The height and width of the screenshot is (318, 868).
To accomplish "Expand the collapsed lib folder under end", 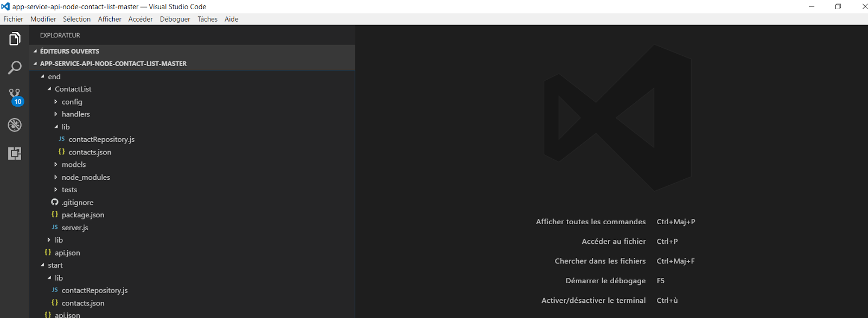I will [49, 240].
